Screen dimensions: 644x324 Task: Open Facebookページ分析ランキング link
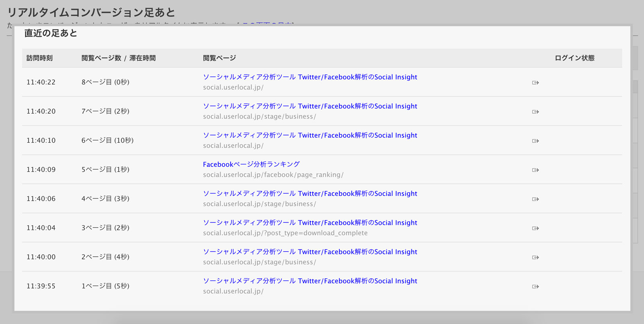click(251, 164)
